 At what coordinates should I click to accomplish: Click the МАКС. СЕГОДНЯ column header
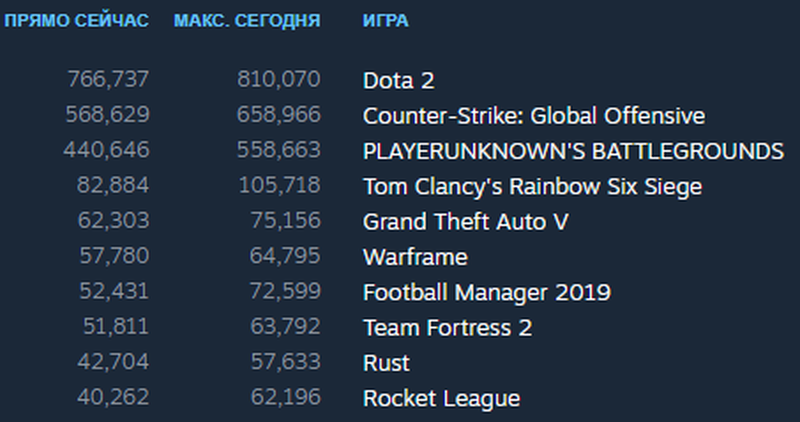(x=247, y=21)
